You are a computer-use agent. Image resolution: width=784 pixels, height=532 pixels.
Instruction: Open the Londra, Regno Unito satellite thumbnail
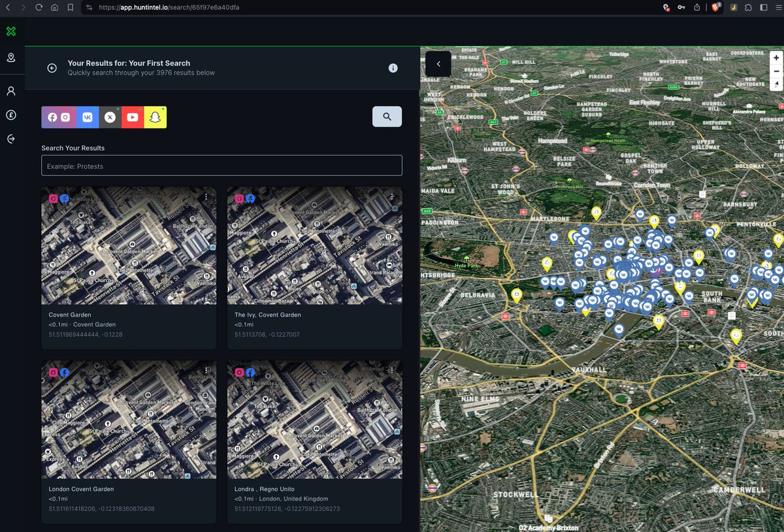click(x=315, y=420)
